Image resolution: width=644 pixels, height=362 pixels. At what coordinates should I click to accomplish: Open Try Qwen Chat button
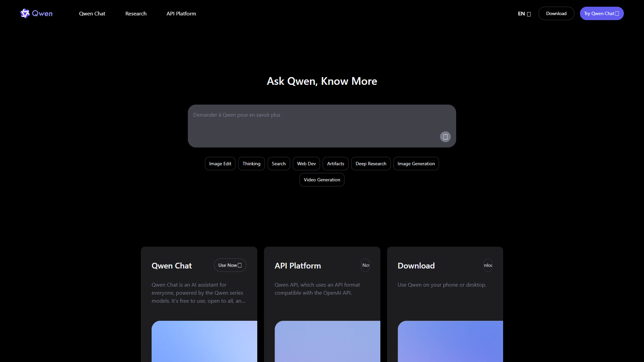click(x=602, y=13)
